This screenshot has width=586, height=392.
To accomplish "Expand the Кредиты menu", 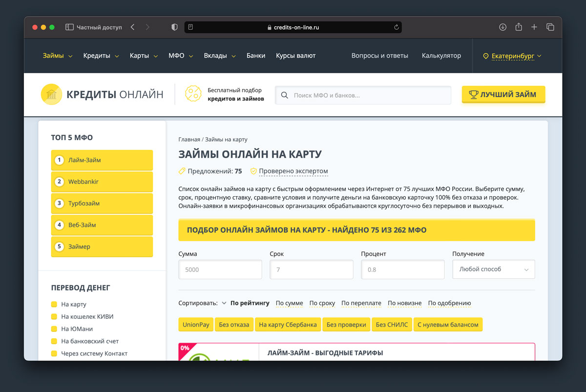I will tap(101, 56).
